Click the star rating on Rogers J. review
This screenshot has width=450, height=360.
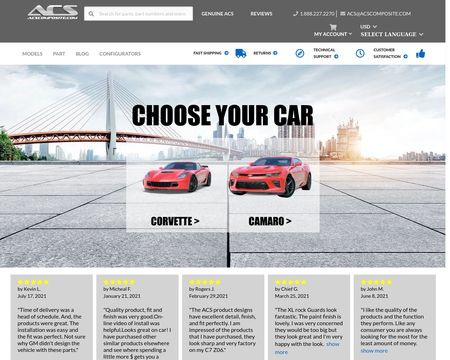[x=205, y=282]
